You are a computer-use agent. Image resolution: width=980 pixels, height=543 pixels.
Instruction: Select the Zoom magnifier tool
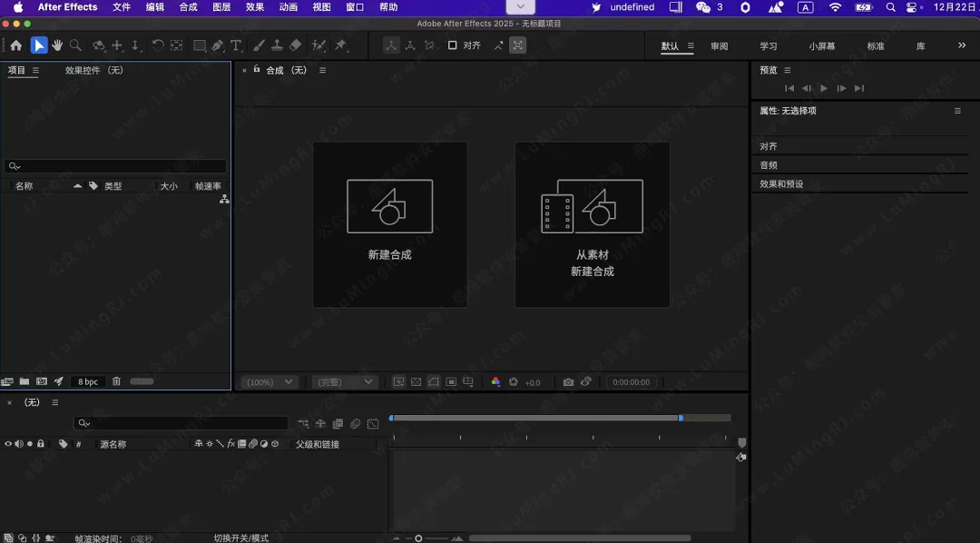click(76, 45)
